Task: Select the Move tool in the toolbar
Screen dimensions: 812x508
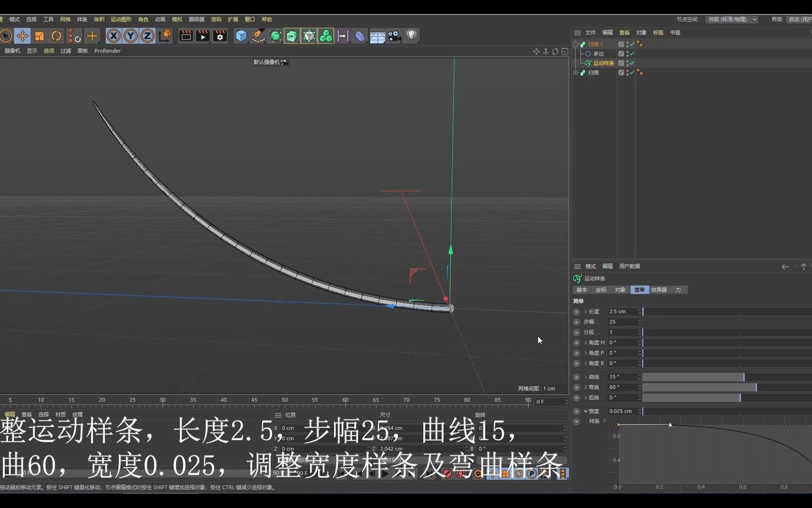Action: 22,36
